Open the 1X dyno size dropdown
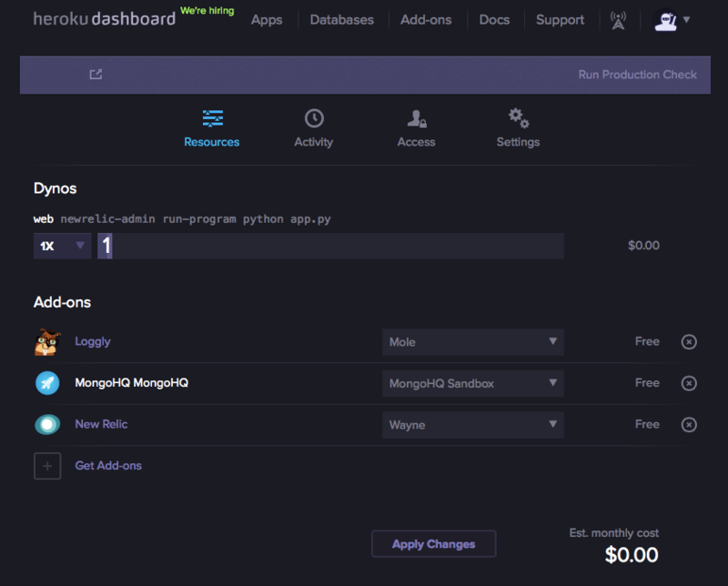728x586 pixels. click(x=62, y=246)
